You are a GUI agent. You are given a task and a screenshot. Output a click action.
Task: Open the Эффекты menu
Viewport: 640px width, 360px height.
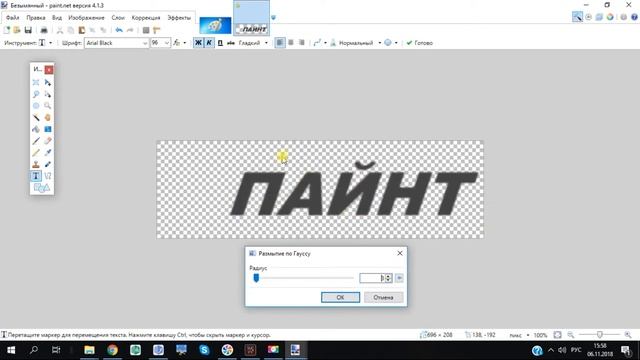point(179,18)
